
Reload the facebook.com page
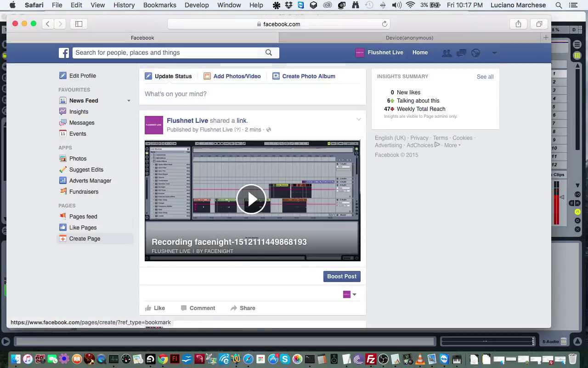tap(384, 24)
